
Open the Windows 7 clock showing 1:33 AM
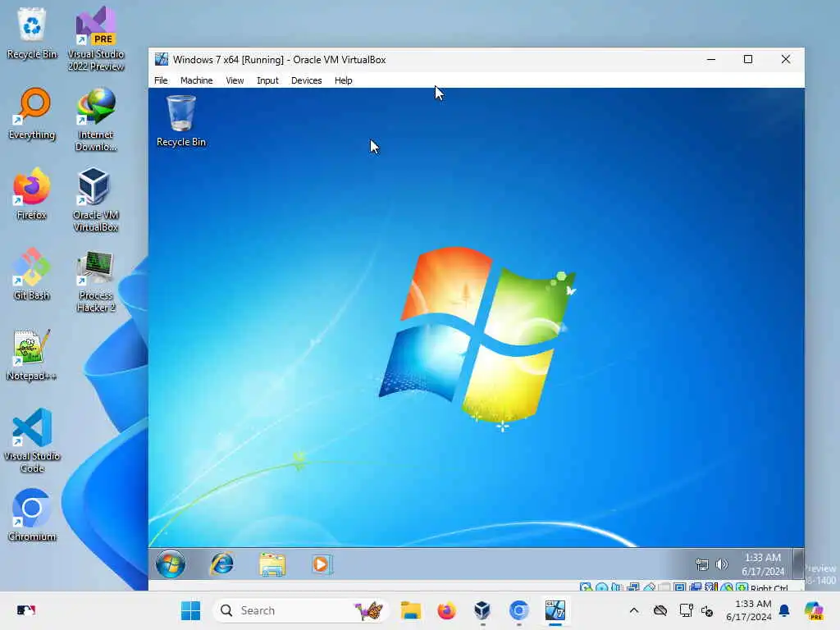tap(763, 564)
